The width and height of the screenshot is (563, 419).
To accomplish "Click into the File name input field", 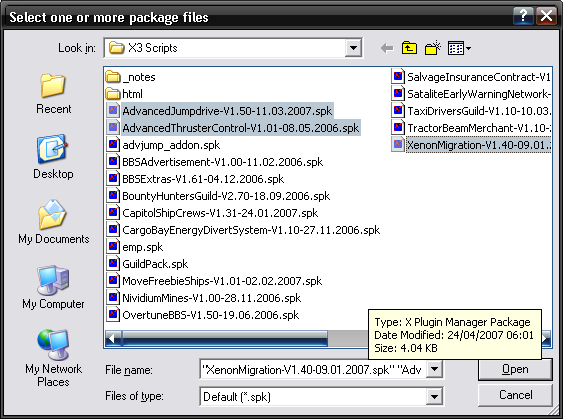I will point(313,369).
